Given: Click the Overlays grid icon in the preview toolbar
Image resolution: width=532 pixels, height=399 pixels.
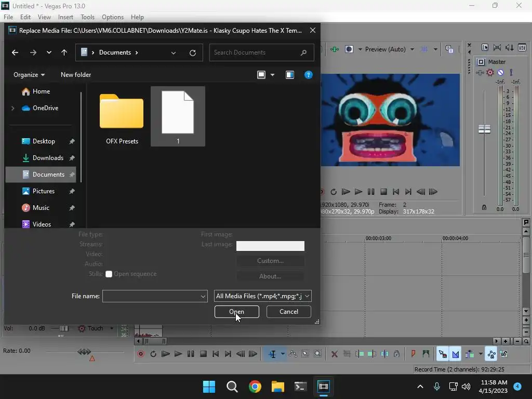Looking at the screenshot, I should coord(424,49).
